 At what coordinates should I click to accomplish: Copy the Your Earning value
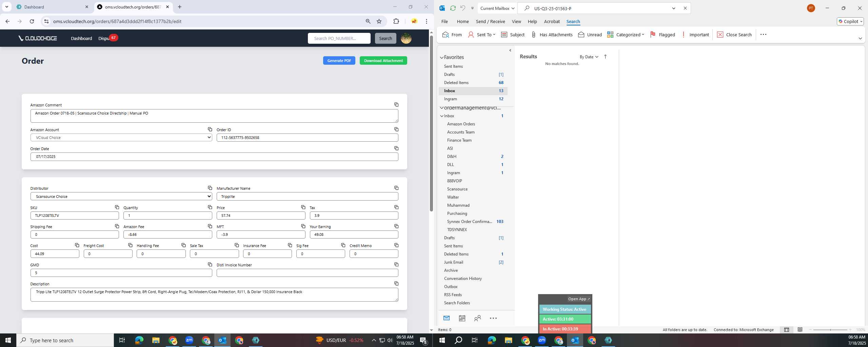396,226
